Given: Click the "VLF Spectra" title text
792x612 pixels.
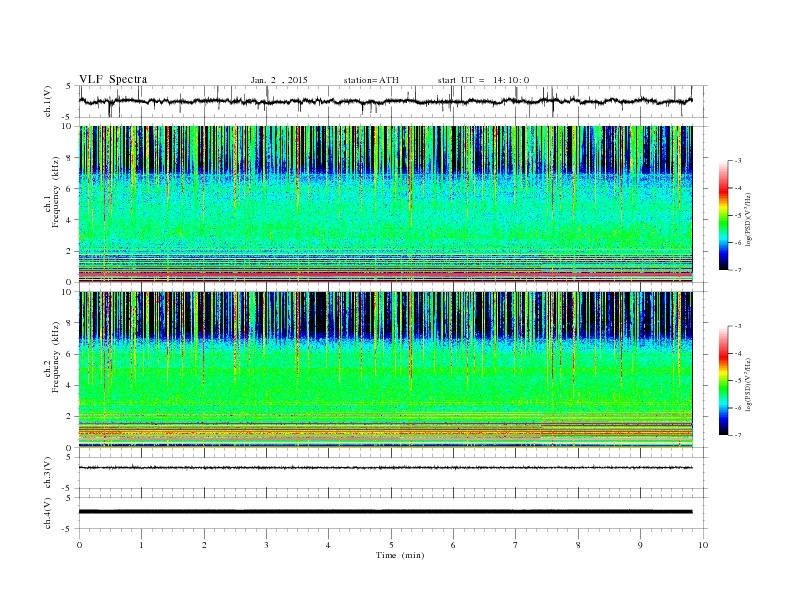Looking at the screenshot, I should point(113,79).
